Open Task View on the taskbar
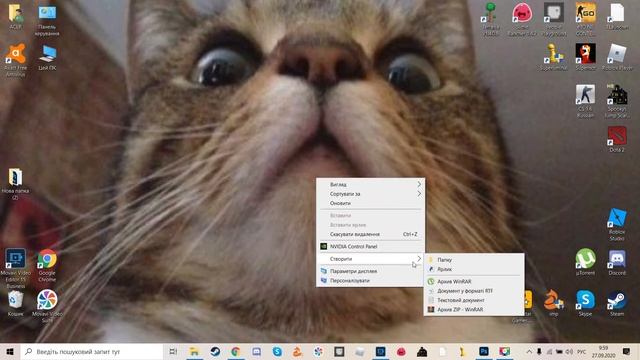The width and height of the screenshot is (640, 360). [173, 351]
